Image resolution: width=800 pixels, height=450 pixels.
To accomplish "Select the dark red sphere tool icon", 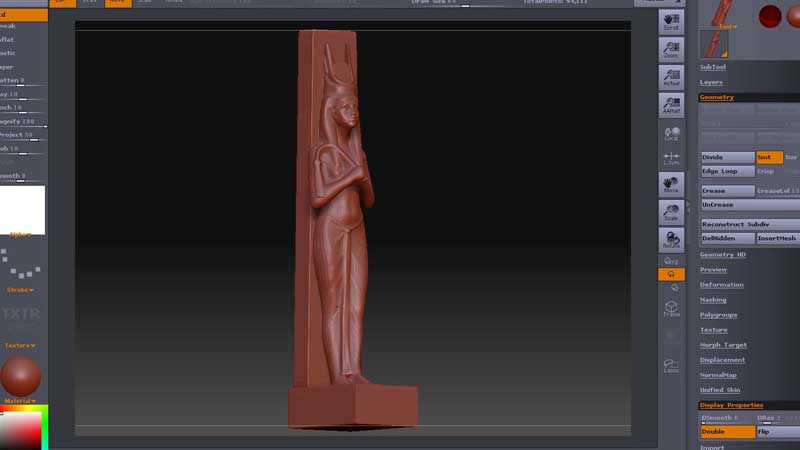I will pos(770,16).
